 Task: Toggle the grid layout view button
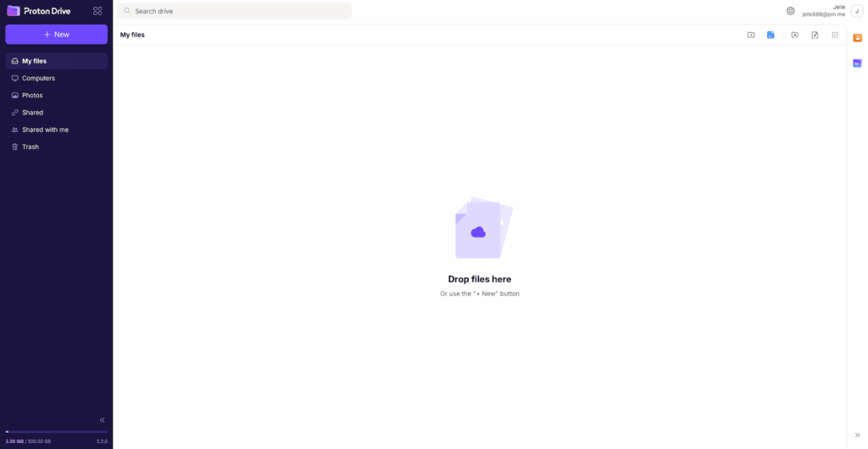(x=835, y=35)
